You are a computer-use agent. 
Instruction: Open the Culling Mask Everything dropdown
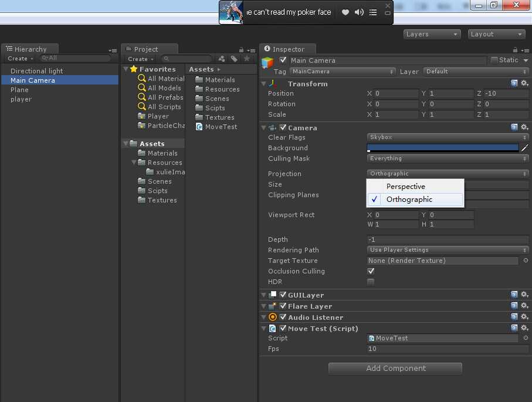click(448, 158)
